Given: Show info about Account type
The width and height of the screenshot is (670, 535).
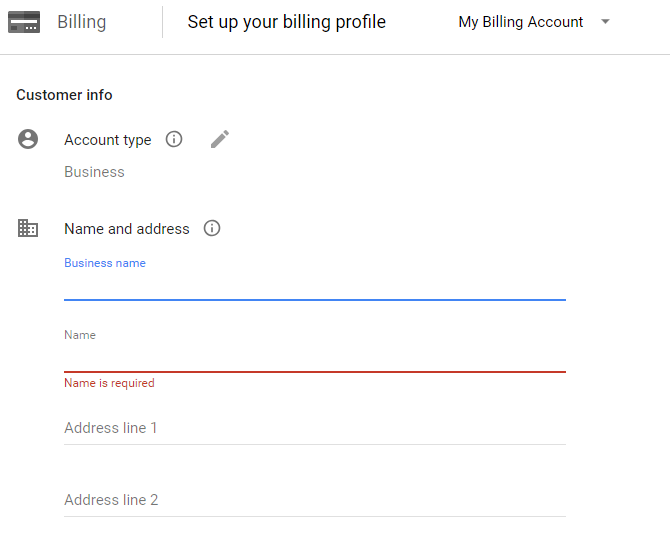Looking at the screenshot, I should [174, 139].
